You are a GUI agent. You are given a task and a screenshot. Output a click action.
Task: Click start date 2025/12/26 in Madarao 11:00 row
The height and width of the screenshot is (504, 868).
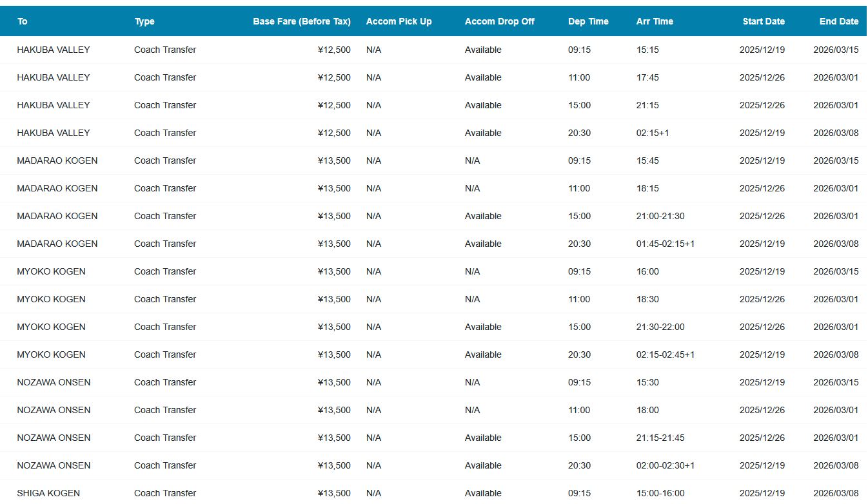click(x=762, y=188)
